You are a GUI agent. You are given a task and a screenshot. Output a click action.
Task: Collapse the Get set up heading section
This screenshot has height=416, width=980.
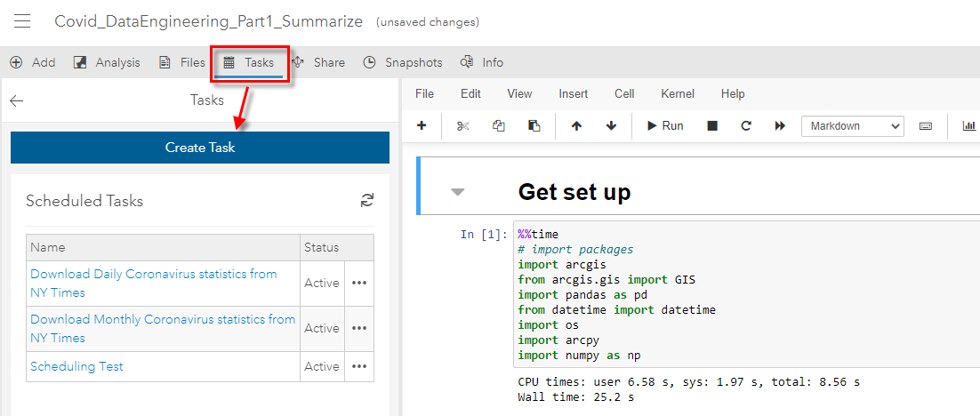pos(457,191)
